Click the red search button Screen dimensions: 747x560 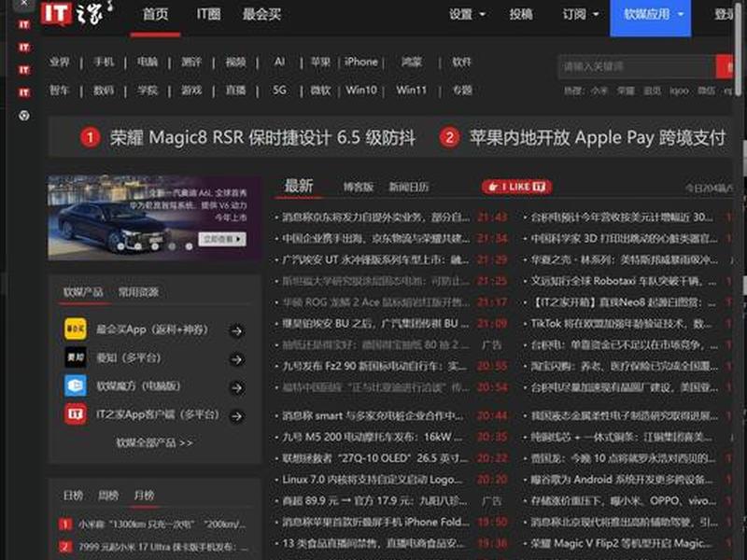click(726, 66)
